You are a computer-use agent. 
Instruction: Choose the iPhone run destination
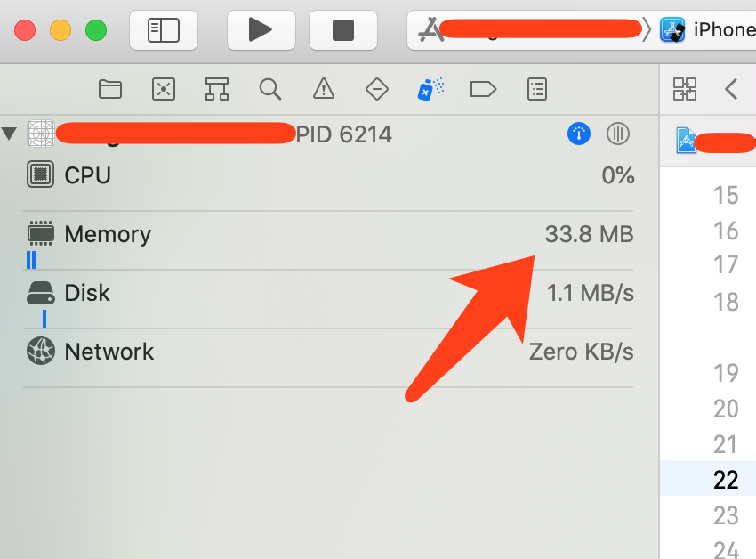coord(708,30)
